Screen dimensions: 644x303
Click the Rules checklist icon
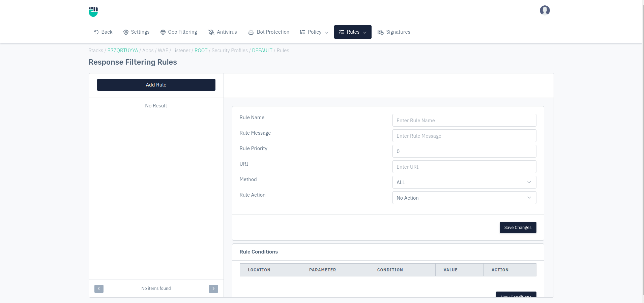pyautogui.click(x=342, y=32)
